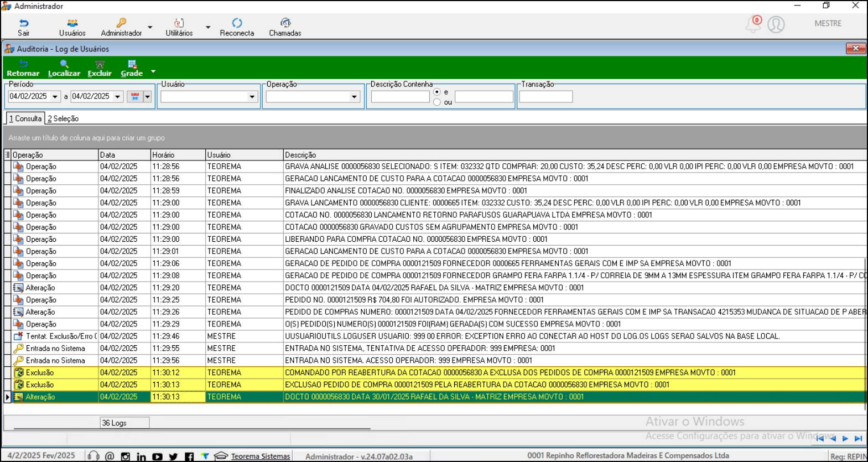Open the period end date dropdown
Image resolution: width=868 pixels, height=462 pixels.
(x=117, y=96)
